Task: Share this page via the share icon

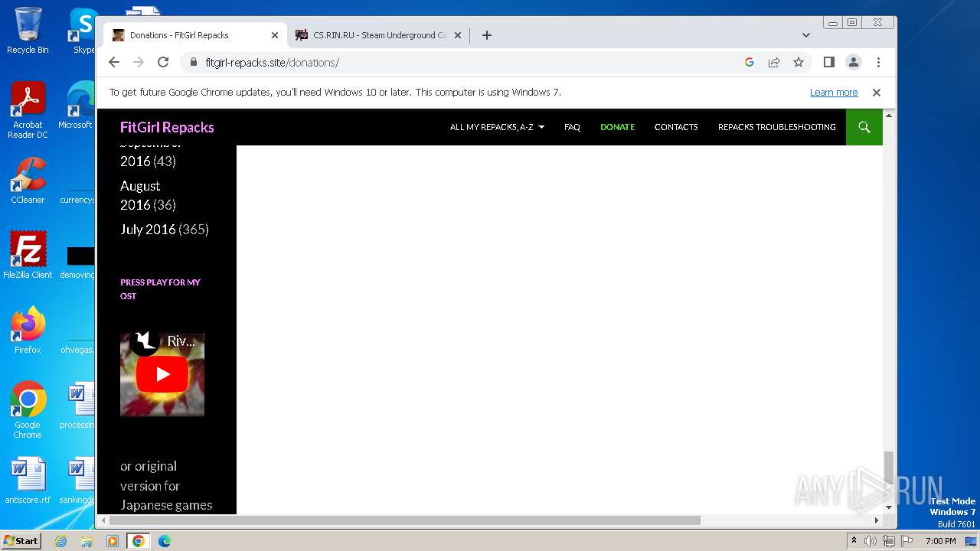Action: [774, 62]
